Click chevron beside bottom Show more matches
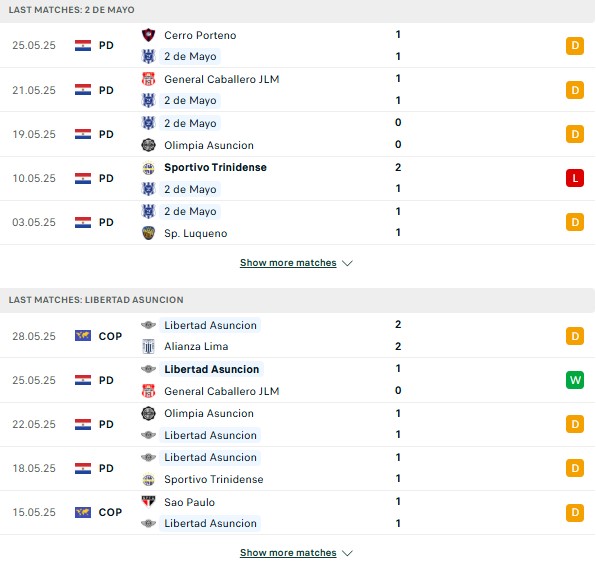This screenshot has width=596, height=573. tap(347, 553)
